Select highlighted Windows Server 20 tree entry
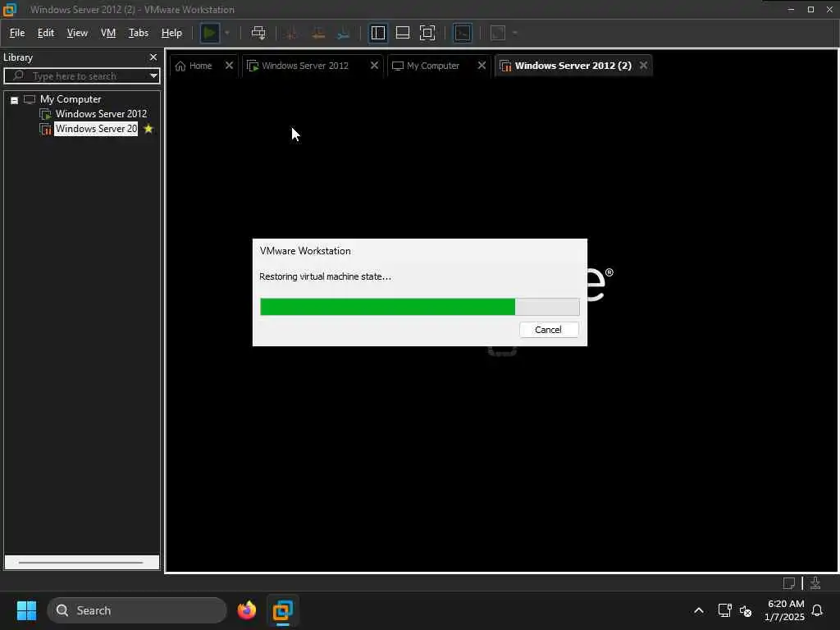 tap(96, 129)
